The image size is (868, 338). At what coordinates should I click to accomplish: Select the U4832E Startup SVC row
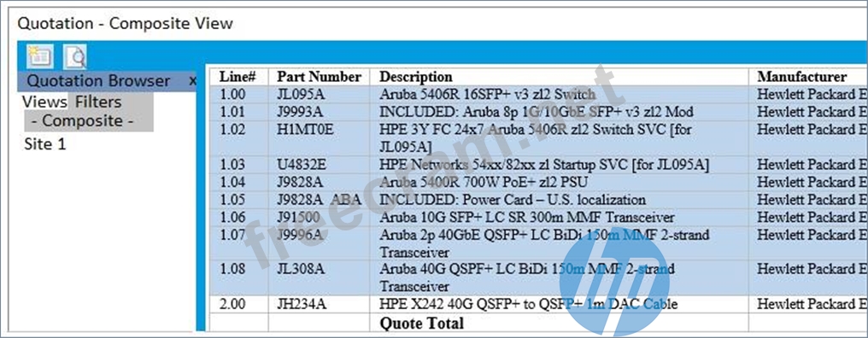coord(538,165)
